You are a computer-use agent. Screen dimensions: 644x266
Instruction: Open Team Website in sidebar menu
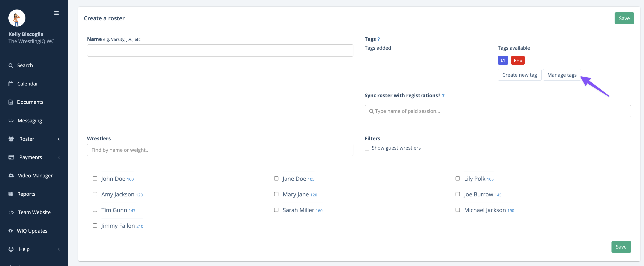pos(34,212)
